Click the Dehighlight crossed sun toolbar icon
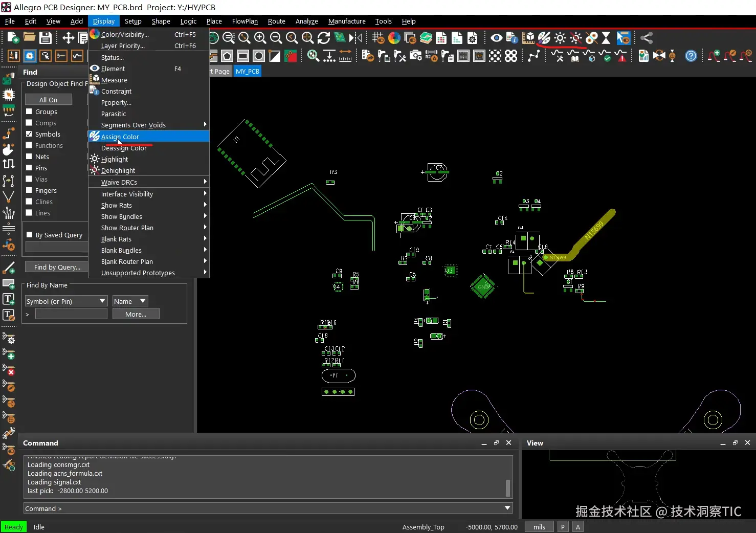 point(576,37)
